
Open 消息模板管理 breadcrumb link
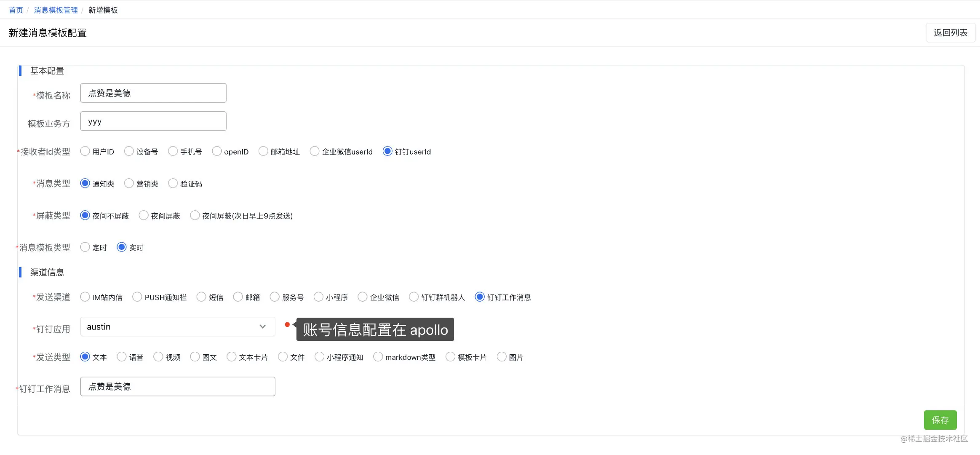(x=56, y=10)
